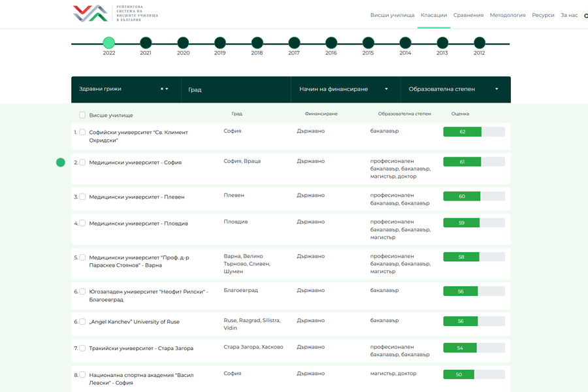
Task: Click the Оценка column header
Action: pyautogui.click(x=460, y=114)
